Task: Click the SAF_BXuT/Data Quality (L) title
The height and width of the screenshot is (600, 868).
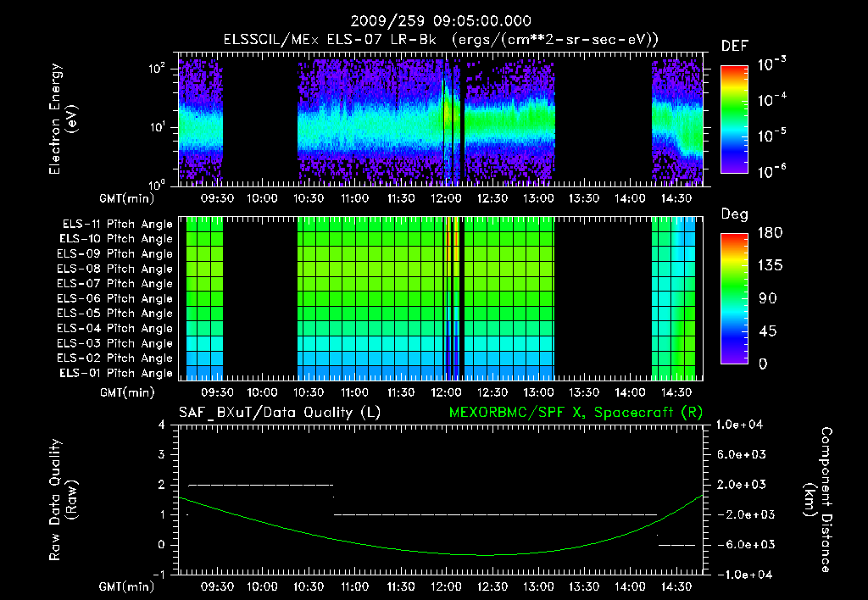Action: click(x=280, y=413)
